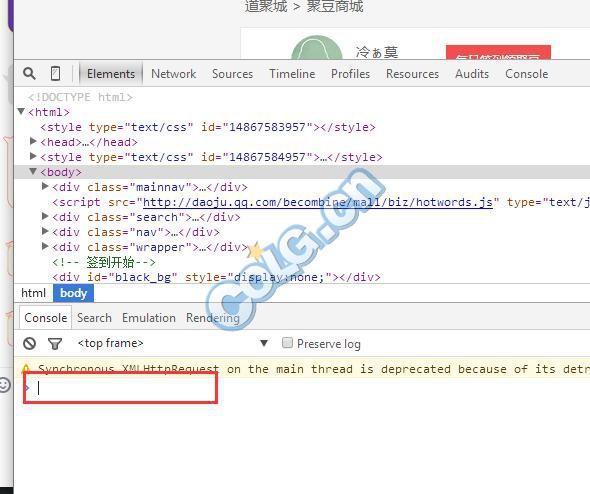Open the top frame context dropdown
The image size is (590, 494).
click(173, 343)
